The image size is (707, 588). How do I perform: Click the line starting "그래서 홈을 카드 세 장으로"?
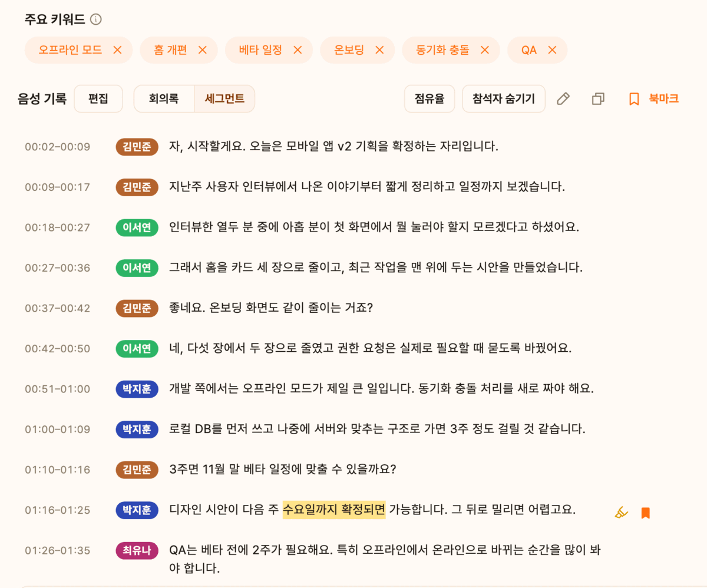tap(375, 267)
